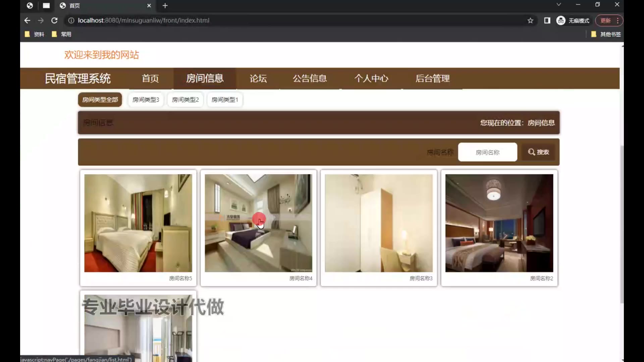Click the 房间名称2 caption text
Screen dimensions: 644x362
coord(541,278)
